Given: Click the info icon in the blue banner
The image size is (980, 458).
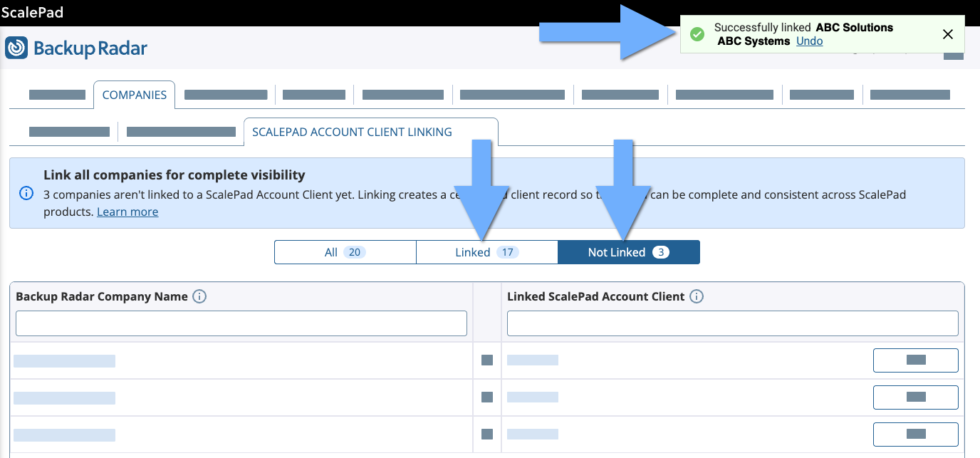Looking at the screenshot, I should click(x=26, y=193).
